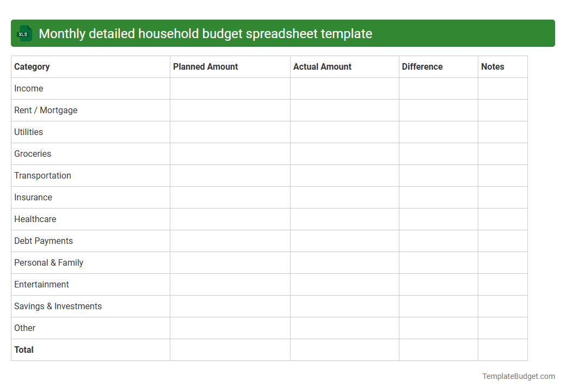Image resolution: width=566 pixels, height=392 pixels.
Task: Click the Transportation category label
Action: tap(42, 175)
